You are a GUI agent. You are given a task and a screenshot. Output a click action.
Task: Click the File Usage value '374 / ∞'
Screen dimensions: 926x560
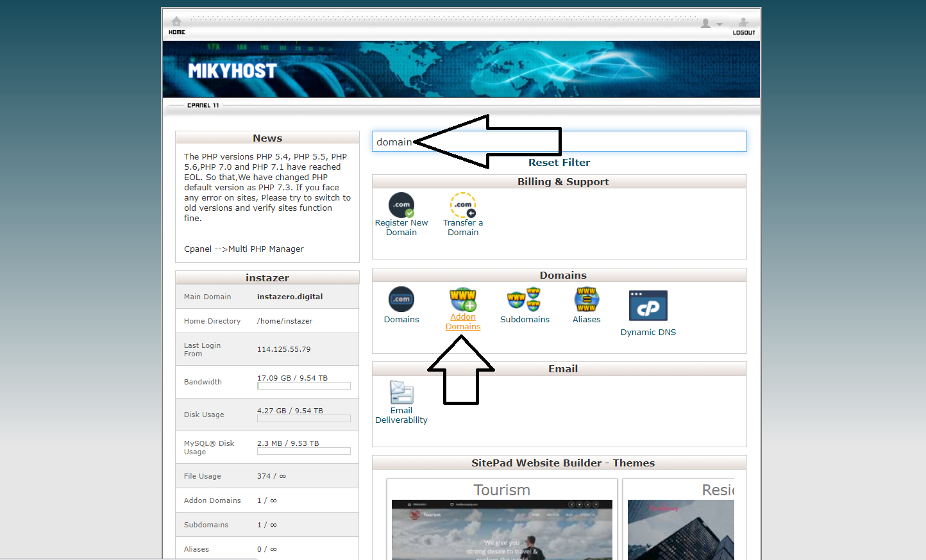271,476
